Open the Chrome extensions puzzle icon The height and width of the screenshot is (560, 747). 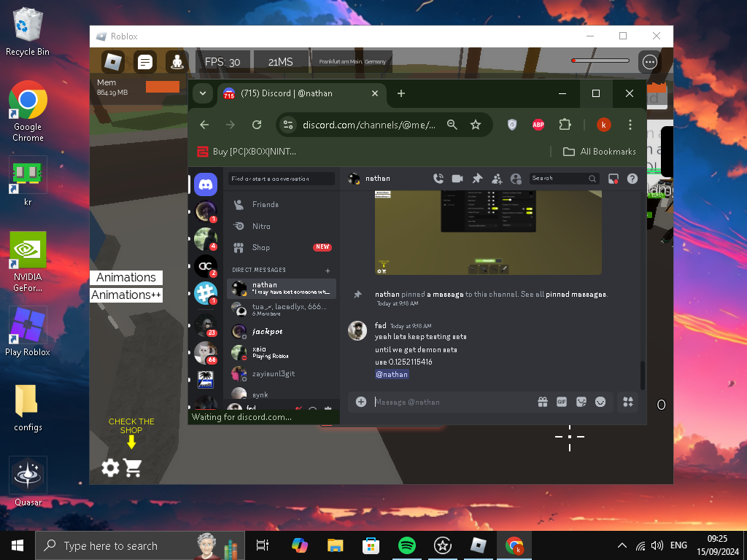(x=565, y=125)
